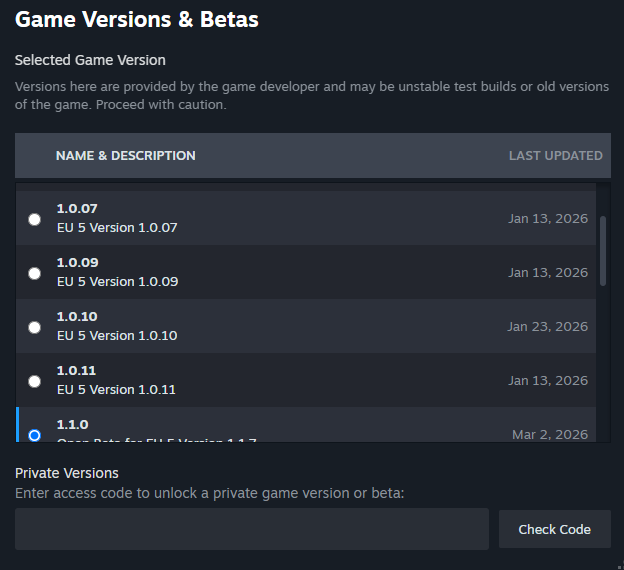624x570 pixels.
Task: Click the bold 1.0.11 version name
Action: (x=76, y=370)
